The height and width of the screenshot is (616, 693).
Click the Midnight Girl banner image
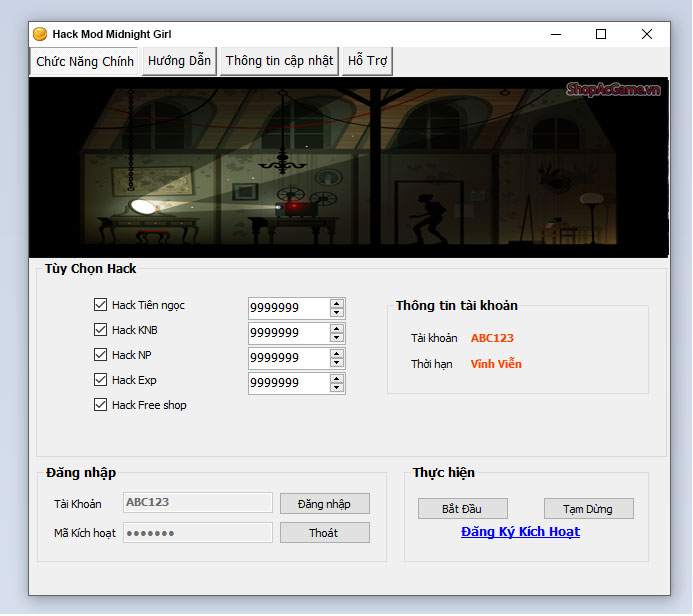pyautogui.click(x=348, y=167)
